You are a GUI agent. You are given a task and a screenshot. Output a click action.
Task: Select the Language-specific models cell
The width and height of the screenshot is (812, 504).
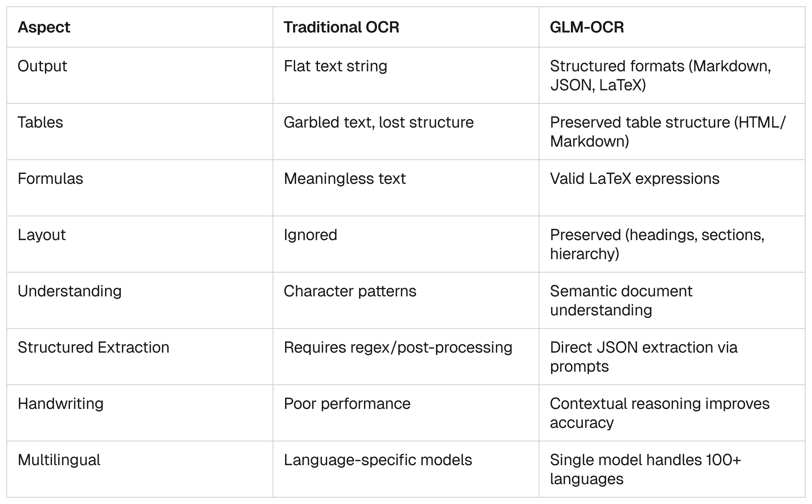click(378, 460)
